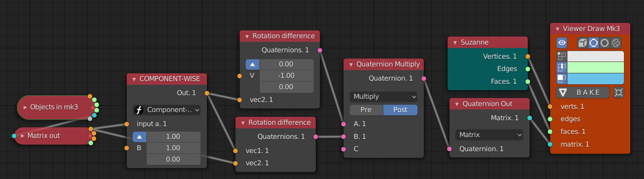Screen dimensions: 644x179
Task: Collapse the Suzanne node with its triangle
Action: (x=455, y=42)
